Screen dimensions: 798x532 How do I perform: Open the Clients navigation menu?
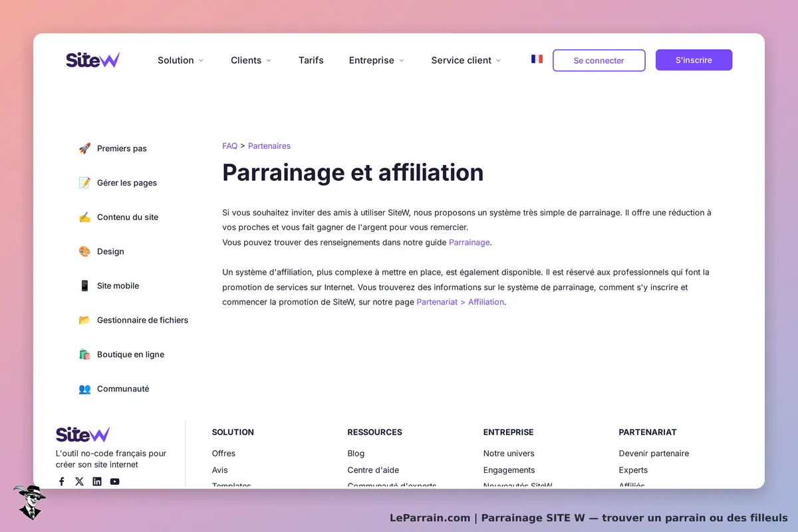[x=246, y=60]
